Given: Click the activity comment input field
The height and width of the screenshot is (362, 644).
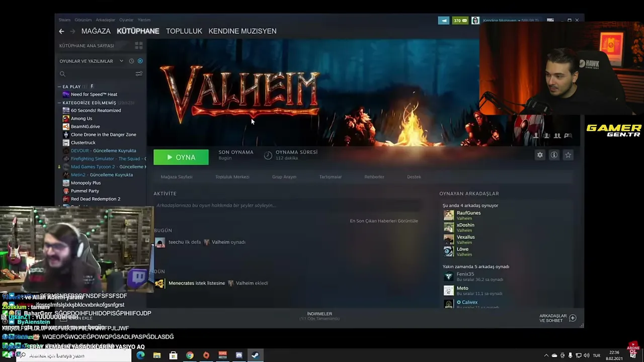Looking at the screenshot, I should [288, 206].
